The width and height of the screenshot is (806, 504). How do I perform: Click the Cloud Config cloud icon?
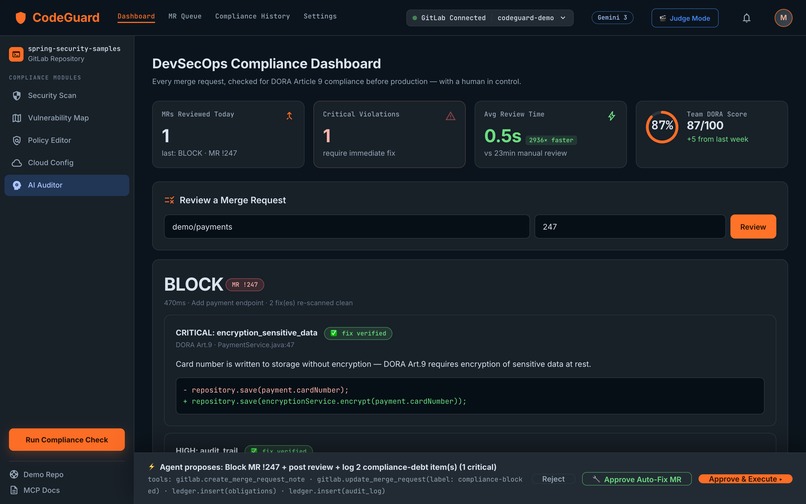click(17, 163)
